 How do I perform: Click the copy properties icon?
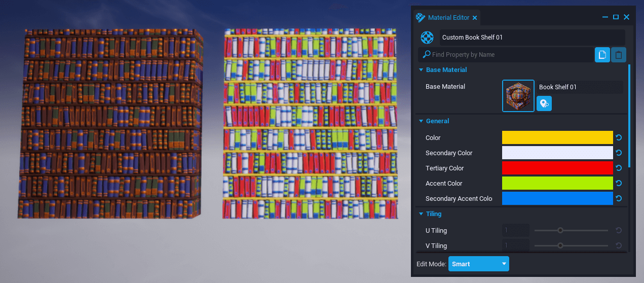coord(602,55)
